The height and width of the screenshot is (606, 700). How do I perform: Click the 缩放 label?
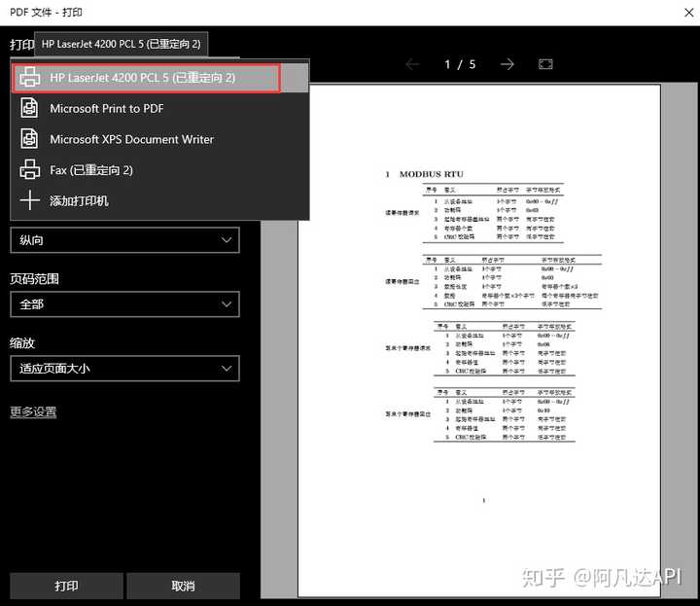(22, 343)
